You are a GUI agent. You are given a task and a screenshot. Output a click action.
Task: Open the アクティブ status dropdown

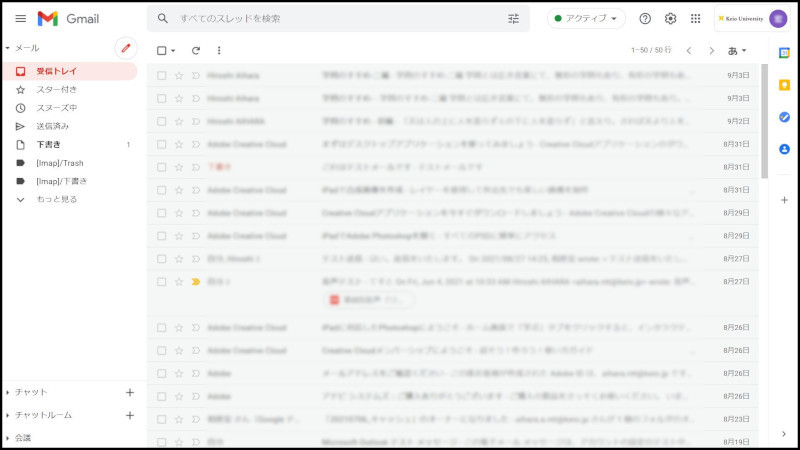pyautogui.click(x=586, y=18)
